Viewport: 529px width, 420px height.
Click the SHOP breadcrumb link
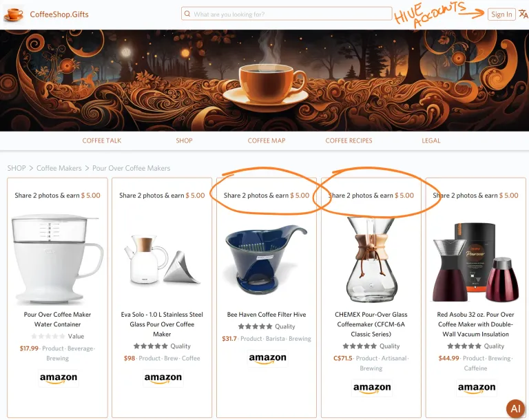17,168
